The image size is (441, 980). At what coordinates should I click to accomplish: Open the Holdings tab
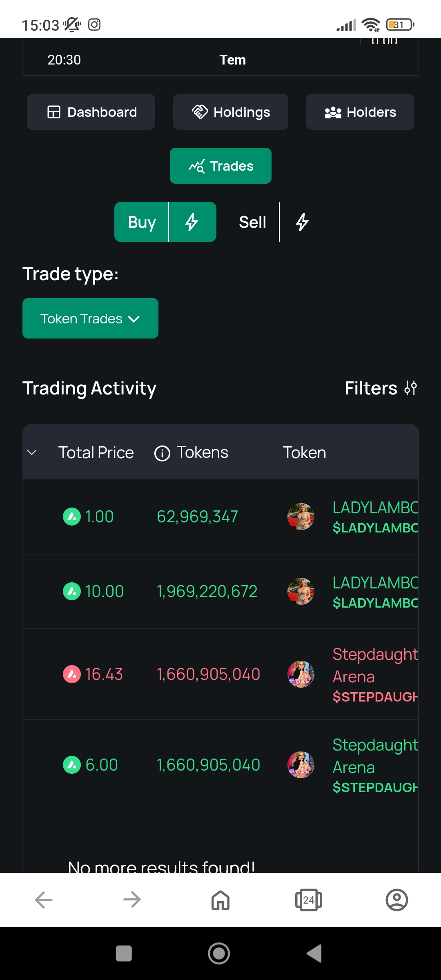click(231, 112)
